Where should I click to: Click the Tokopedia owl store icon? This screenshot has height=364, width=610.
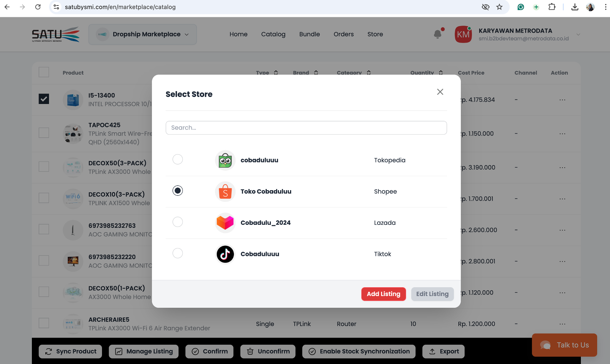(225, 160)
